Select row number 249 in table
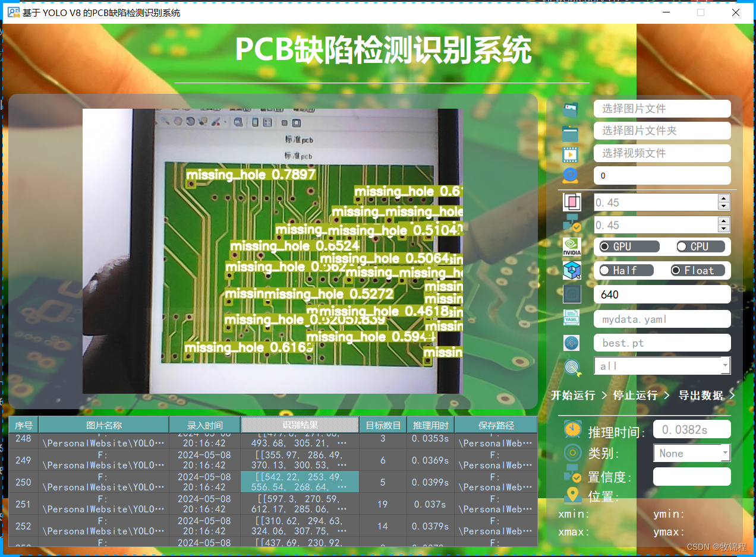756x557 pixels. pyautogui.click(x=24, y=460)
